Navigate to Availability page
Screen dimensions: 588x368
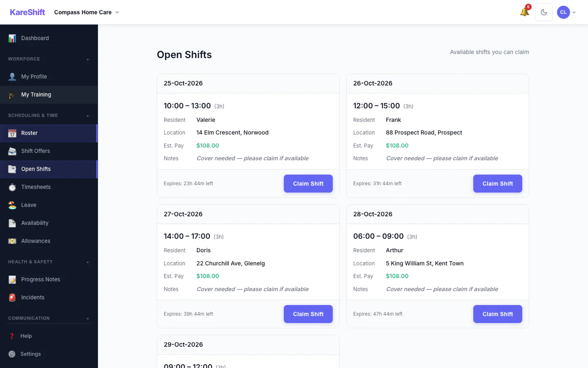[x=49, y=223]
